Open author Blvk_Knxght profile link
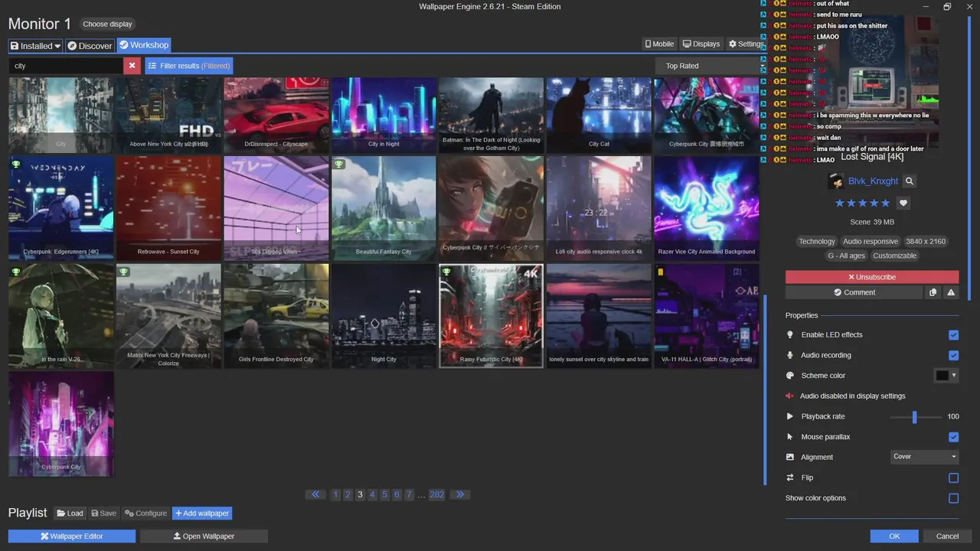The height and width of the screenshot is (551, 980). (873, 181)
